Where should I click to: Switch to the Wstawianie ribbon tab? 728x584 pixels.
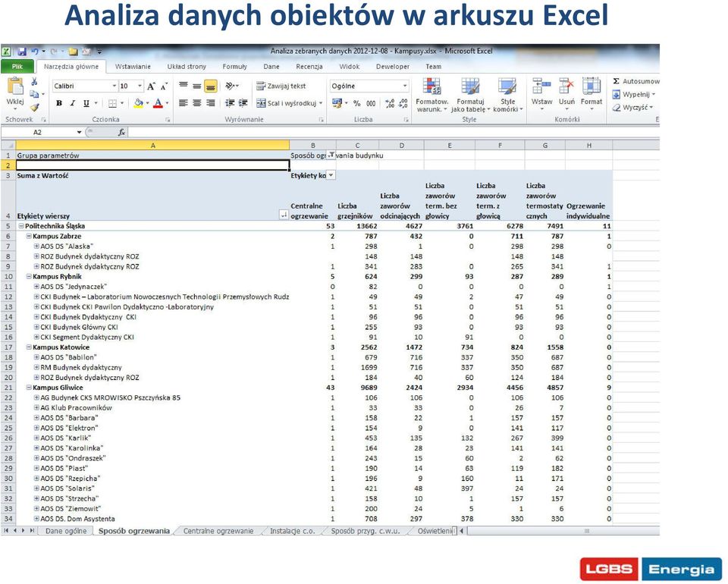coord(133,67)
